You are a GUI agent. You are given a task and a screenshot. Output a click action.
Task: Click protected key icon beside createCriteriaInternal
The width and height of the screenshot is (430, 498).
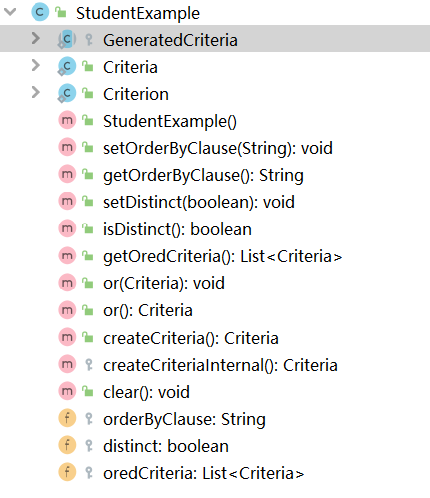pyautogui.click(x=89, y=364)
